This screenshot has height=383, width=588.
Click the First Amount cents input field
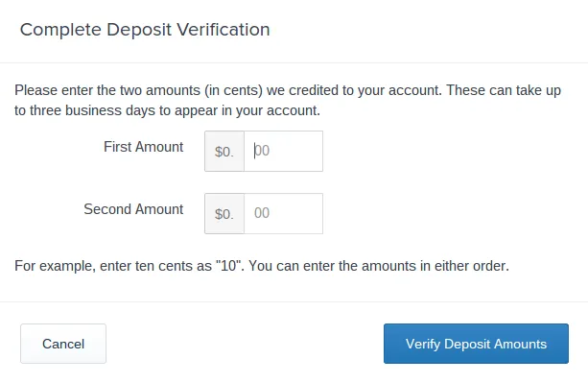point(283,151)
